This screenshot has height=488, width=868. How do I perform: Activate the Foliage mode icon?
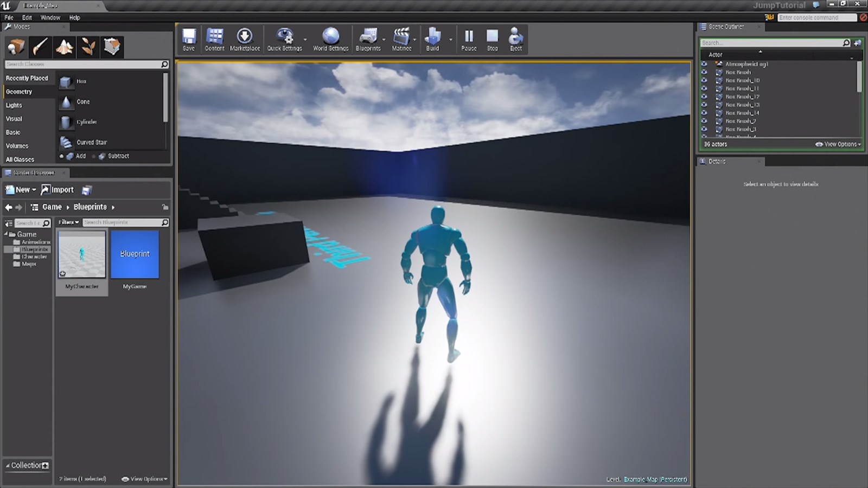tap(88, 47)
